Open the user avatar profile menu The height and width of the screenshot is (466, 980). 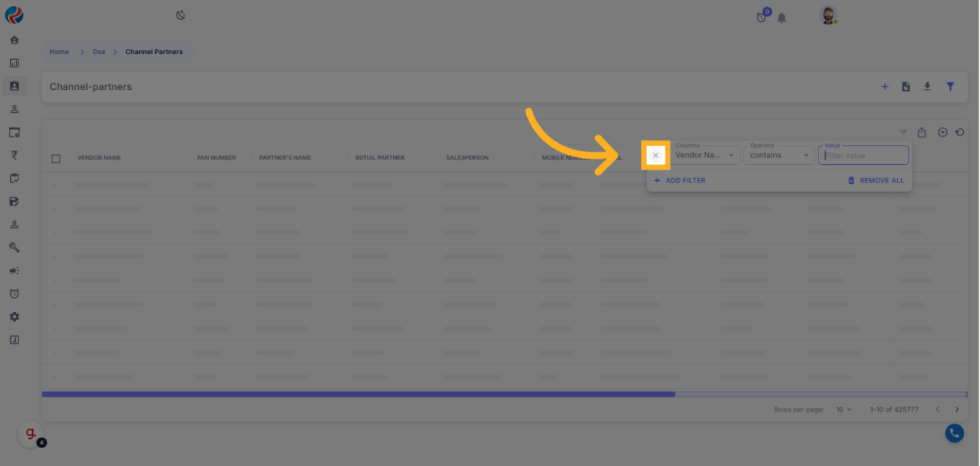(x=827, y=16)
